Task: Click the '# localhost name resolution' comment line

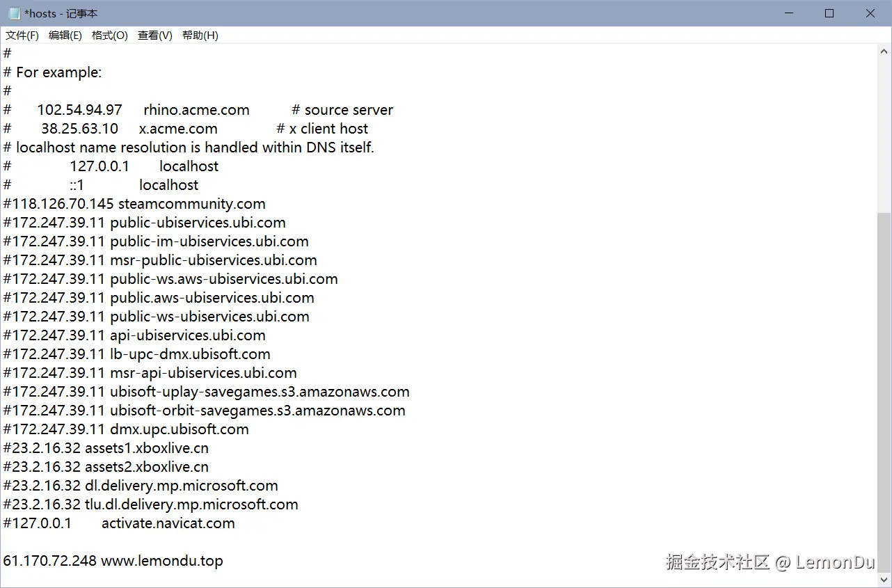Action: coord(188,147)
